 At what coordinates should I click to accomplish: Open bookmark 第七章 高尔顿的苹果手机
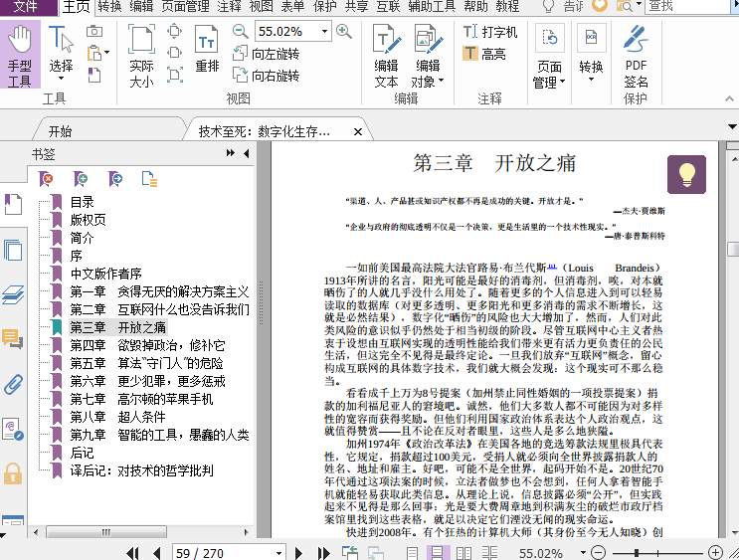click(x=141, y=399)
